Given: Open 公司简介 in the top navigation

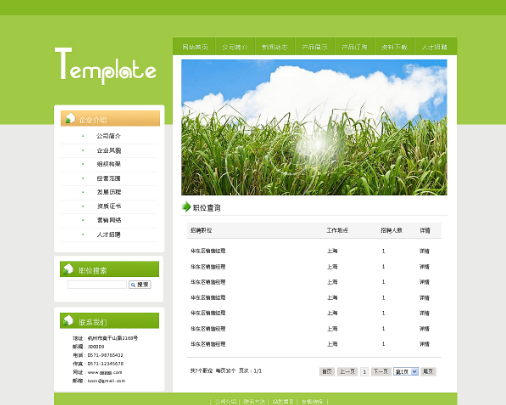Looking at the screenshot, I should click(x=235, y=47).
